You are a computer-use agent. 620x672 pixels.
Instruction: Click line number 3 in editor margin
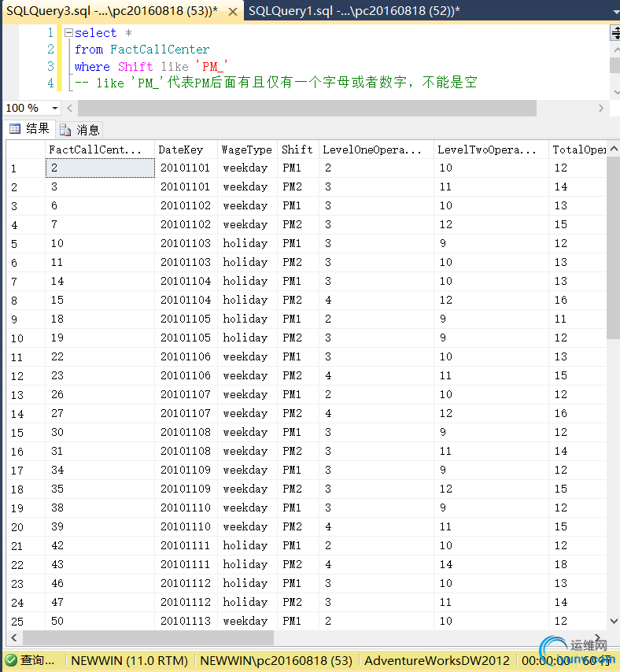pyautogui.click(x=50, y=66)
